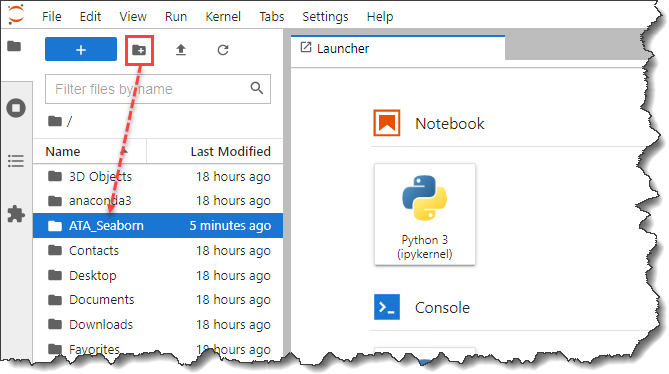Select the ATA_Seaborn folder

[158, 226]
